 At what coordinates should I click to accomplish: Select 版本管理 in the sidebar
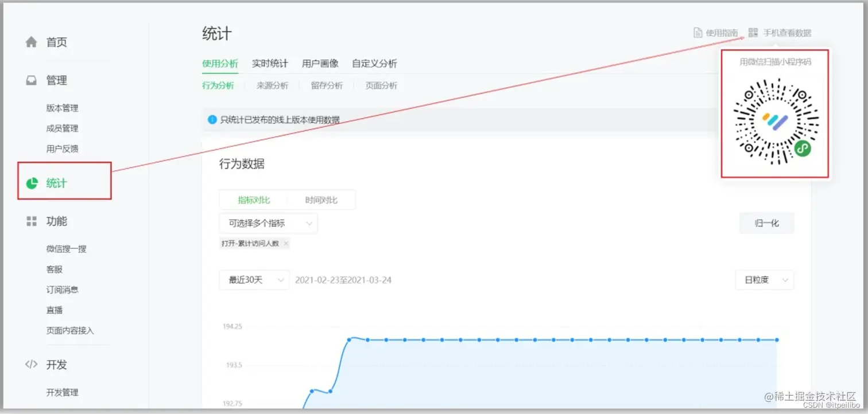[62, 108]
